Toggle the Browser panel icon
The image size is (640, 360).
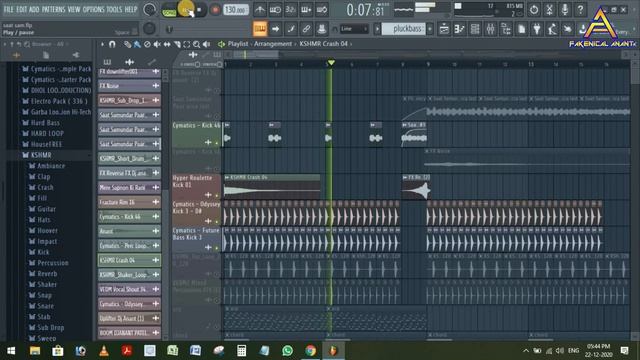pos(506,29)
